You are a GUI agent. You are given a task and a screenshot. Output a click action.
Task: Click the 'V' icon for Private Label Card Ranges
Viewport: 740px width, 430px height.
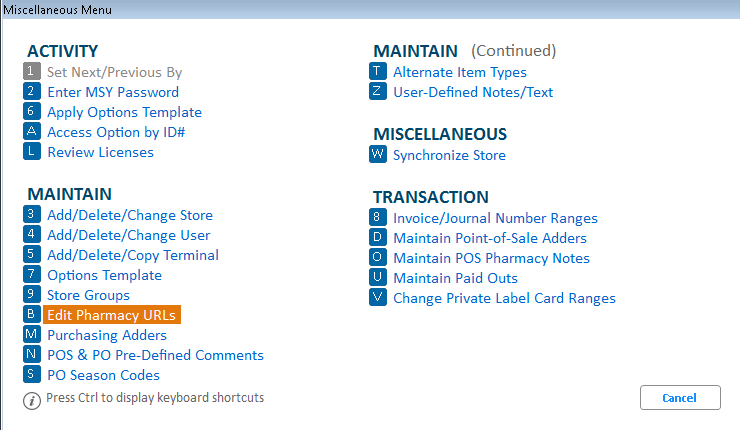(377, 298)
